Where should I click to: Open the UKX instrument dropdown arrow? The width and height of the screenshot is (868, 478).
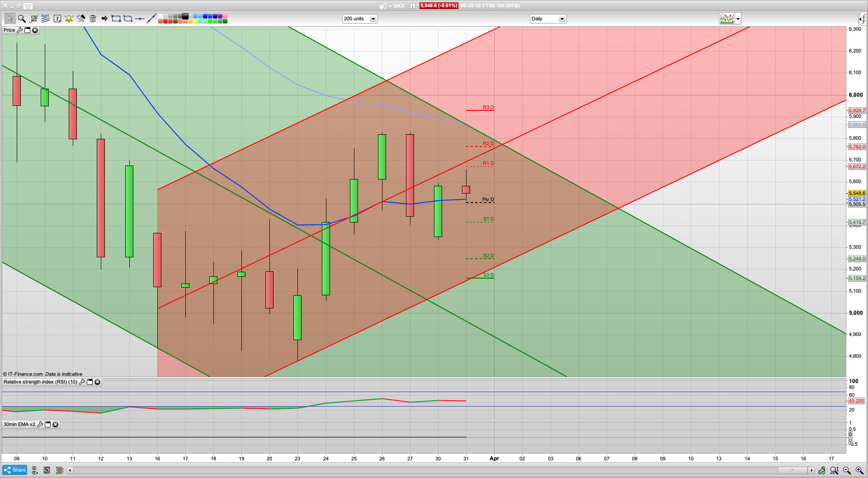point(390,6)
